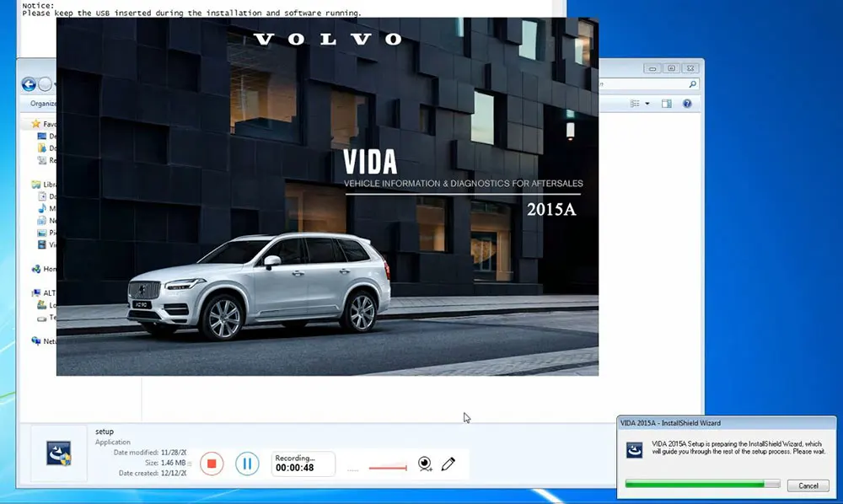
Task: Click the 'Date created:' label
Action: click(x=138, y=474)
